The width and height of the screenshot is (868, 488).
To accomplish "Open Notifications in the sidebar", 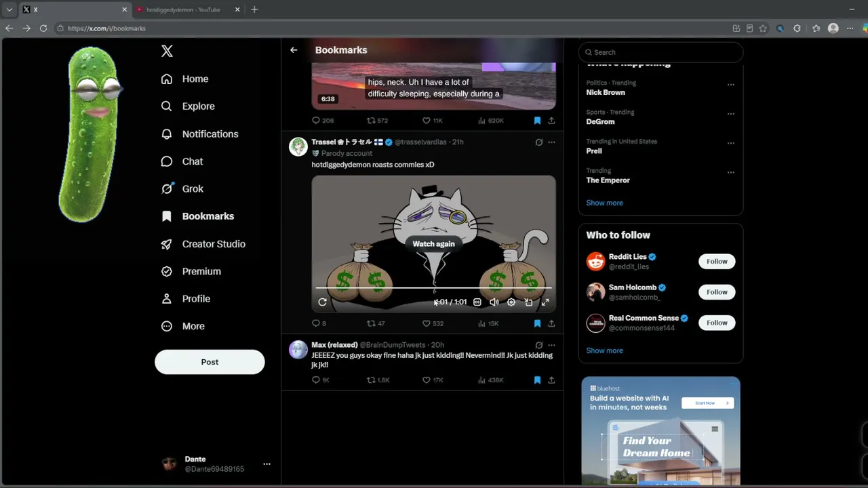I will coord(199,134).
